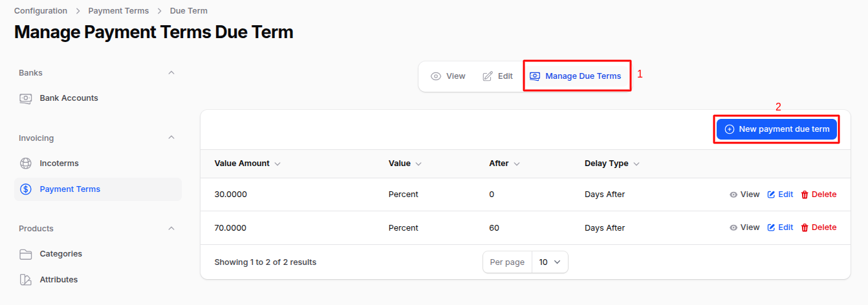
Task: Open the Per page count dropdown
Action: tap(550, 262)
